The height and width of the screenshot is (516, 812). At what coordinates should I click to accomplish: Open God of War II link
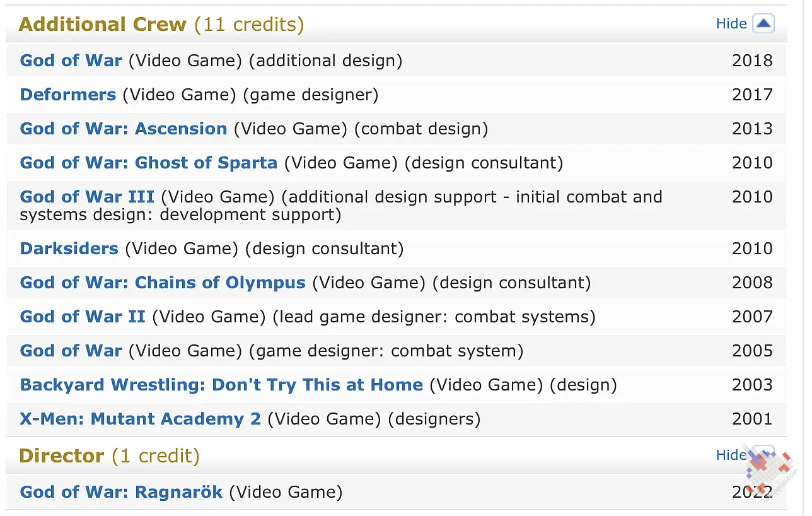tap(83, 317)
